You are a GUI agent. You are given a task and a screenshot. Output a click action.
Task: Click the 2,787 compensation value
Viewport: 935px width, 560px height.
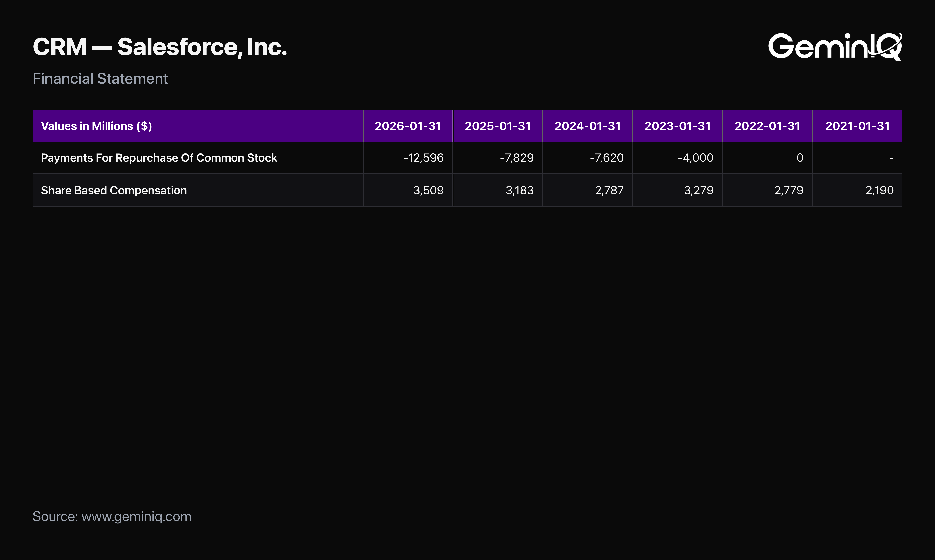(609, 190)
